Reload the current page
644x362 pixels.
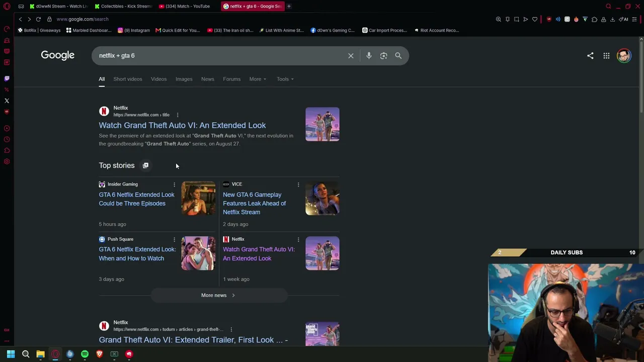click(38, 19)
